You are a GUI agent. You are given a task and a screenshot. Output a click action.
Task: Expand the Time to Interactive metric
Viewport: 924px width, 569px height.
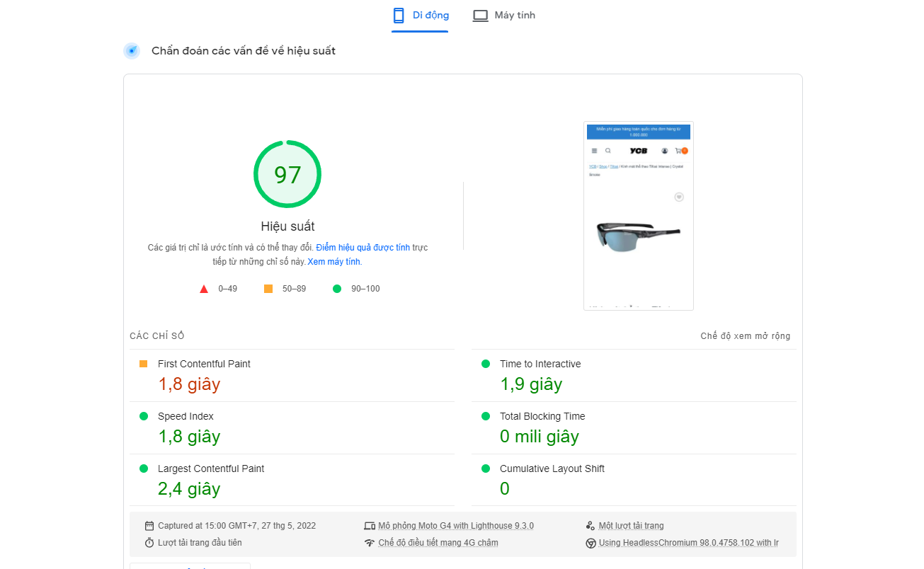tap(540, 364)
